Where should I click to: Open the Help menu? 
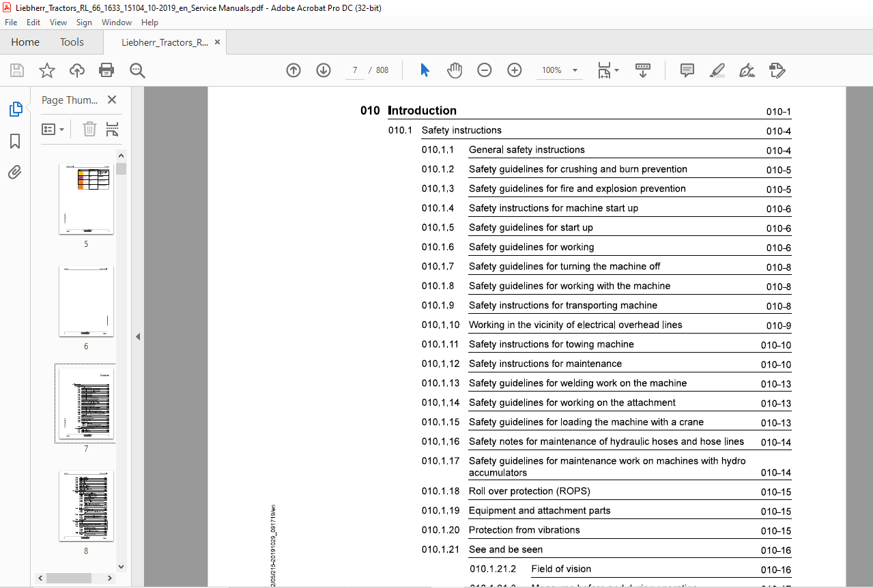coord(149,23)
